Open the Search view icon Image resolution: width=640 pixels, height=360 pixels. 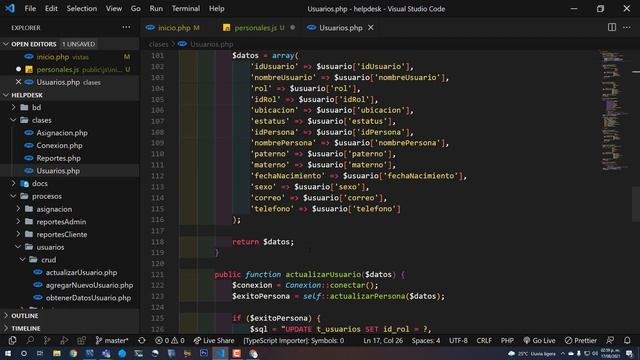(30, 340)
